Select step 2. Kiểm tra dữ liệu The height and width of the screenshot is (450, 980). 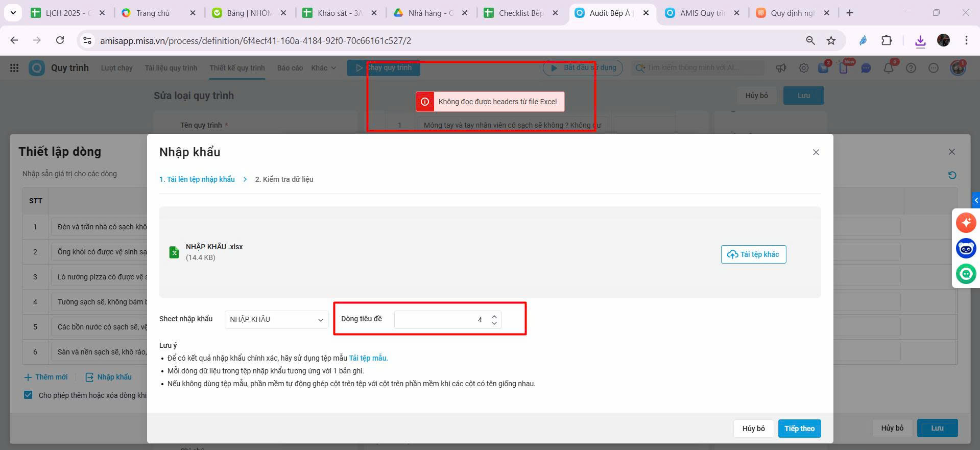tap(284, 179)
